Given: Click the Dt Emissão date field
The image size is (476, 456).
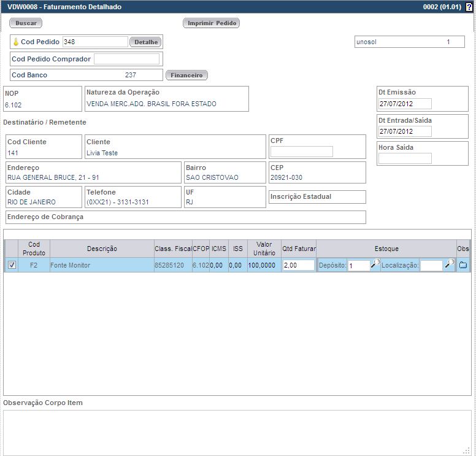Looking at the screenshot, I should tap(405, 104).
